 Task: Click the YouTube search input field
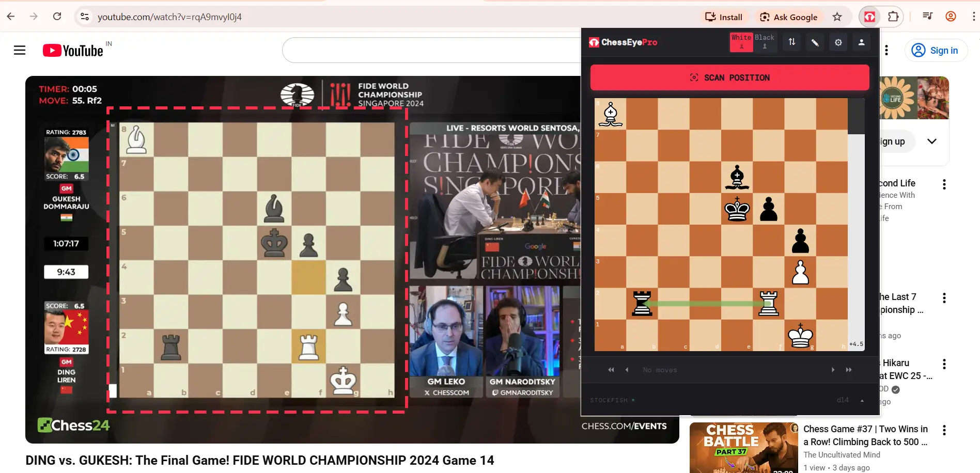431,51
